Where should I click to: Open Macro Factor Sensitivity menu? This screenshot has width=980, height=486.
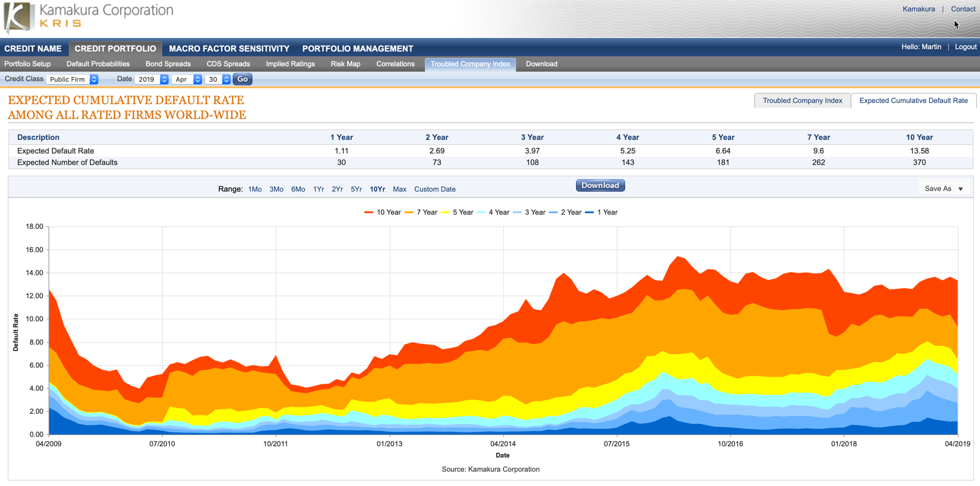[229, 48]
